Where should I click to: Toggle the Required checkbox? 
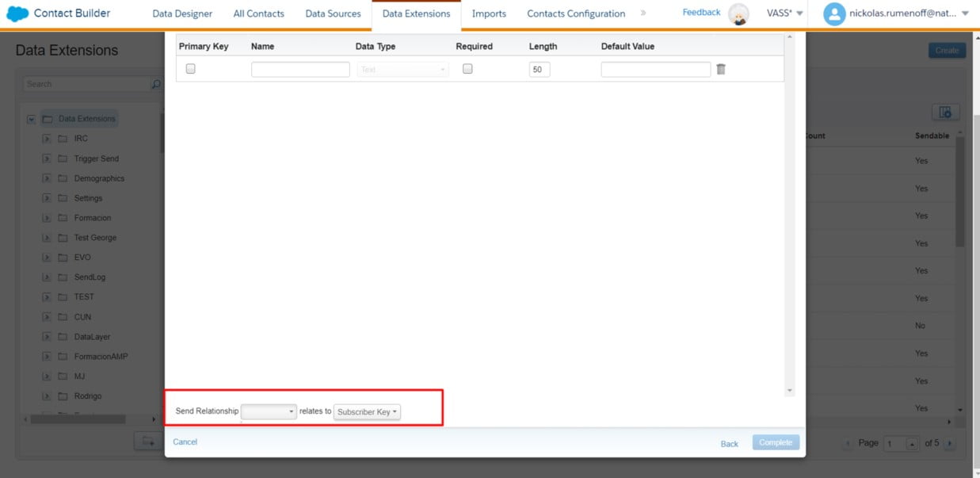tap(467, 69)
